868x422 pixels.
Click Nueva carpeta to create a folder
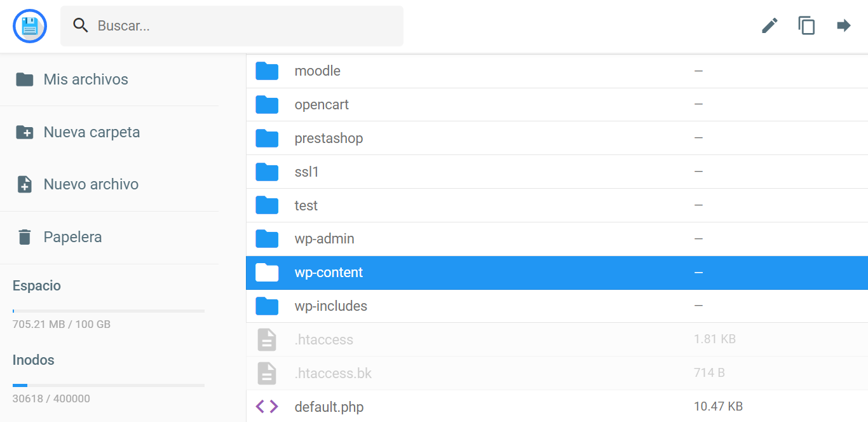point(92,132)
